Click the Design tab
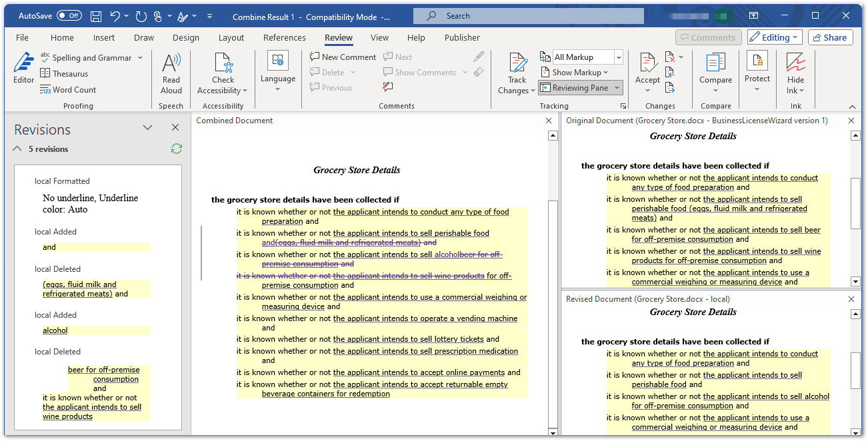 (186, 38)
